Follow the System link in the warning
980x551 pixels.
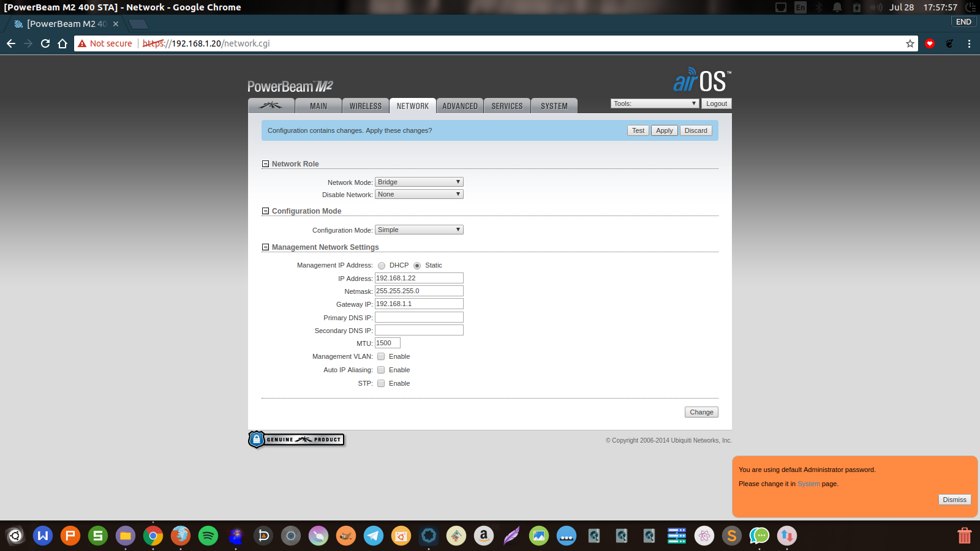809,484
